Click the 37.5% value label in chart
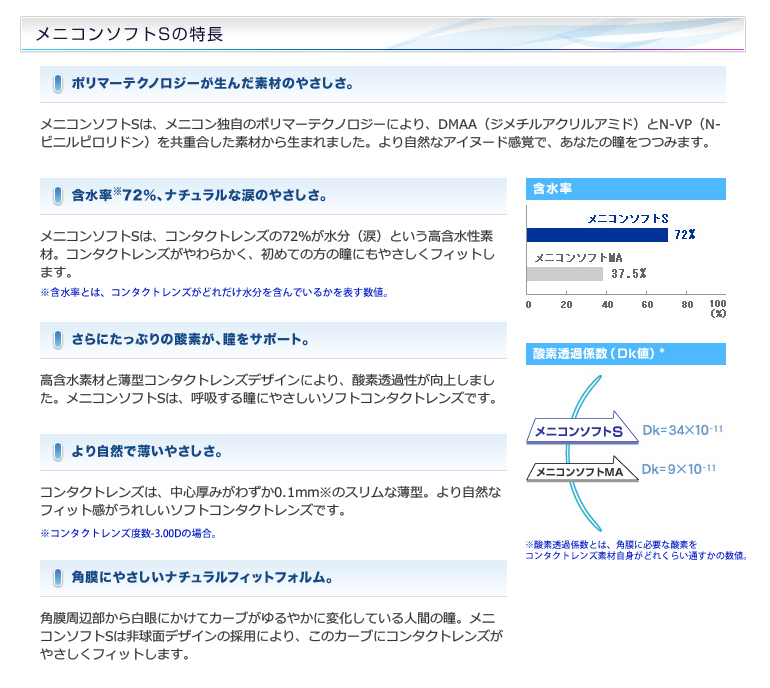The width and height of the screenshot is (770, 688). [629, 274]
